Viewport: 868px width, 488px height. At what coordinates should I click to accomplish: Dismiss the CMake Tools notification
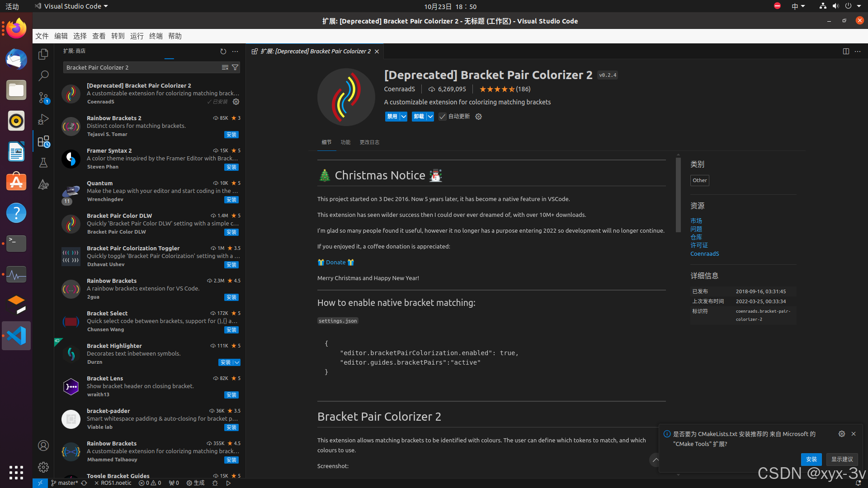coord(854,434)
